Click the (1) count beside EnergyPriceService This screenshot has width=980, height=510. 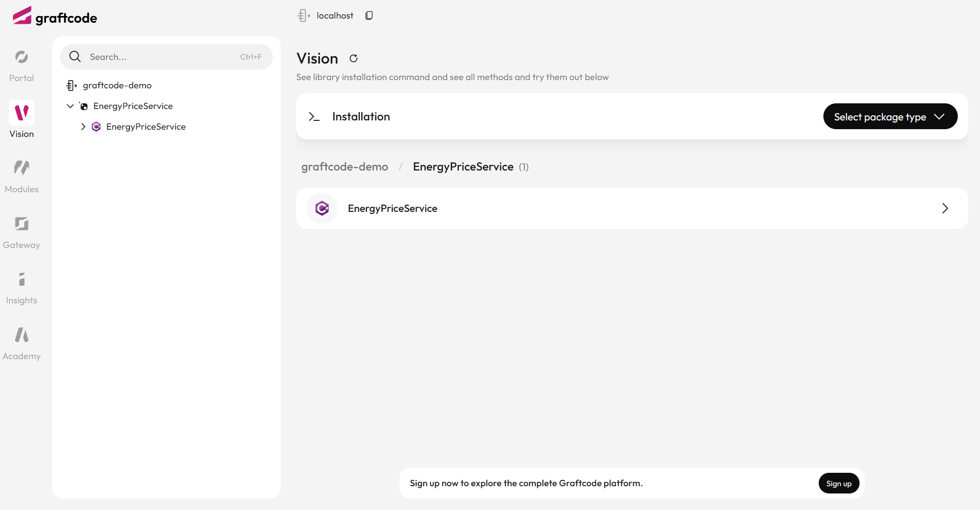[x=524, y=167]
